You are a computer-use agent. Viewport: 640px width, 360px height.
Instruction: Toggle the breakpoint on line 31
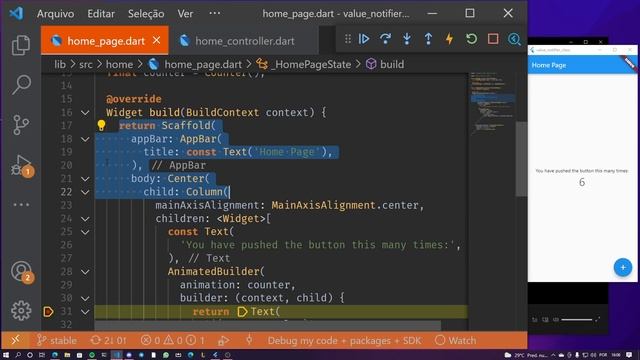pyautogui.click(x=48, y=312)
